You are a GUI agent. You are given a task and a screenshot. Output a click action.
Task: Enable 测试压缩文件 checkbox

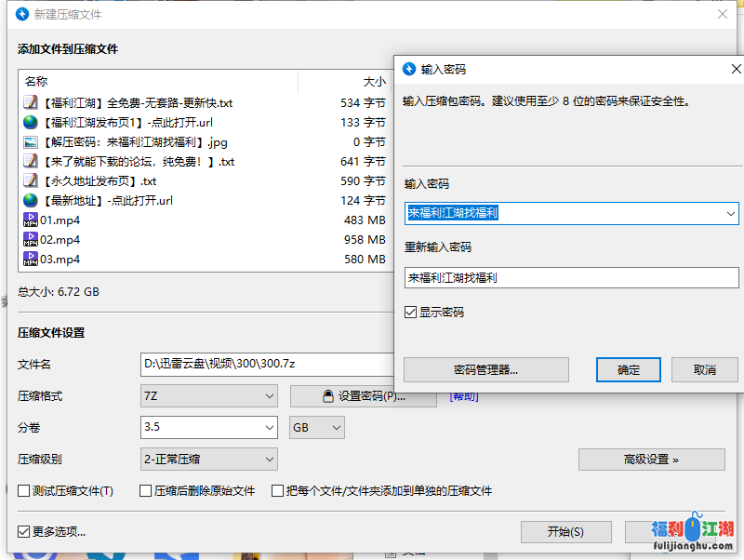click(24, 491)
